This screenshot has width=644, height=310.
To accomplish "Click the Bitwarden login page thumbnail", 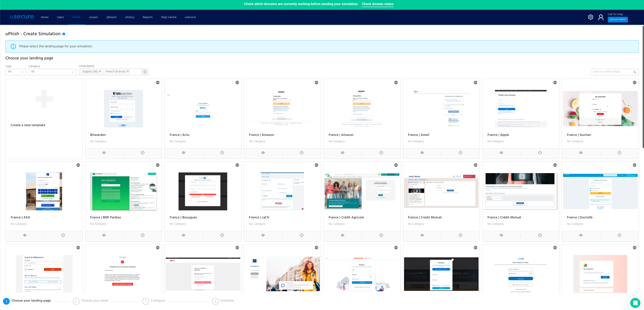I will [x=123, y=109].
